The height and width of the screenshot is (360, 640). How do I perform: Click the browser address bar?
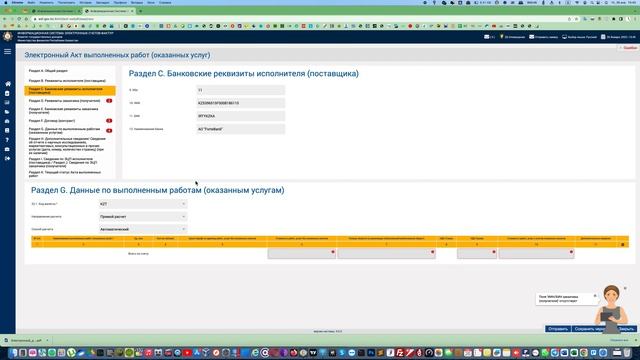[302, 19]
